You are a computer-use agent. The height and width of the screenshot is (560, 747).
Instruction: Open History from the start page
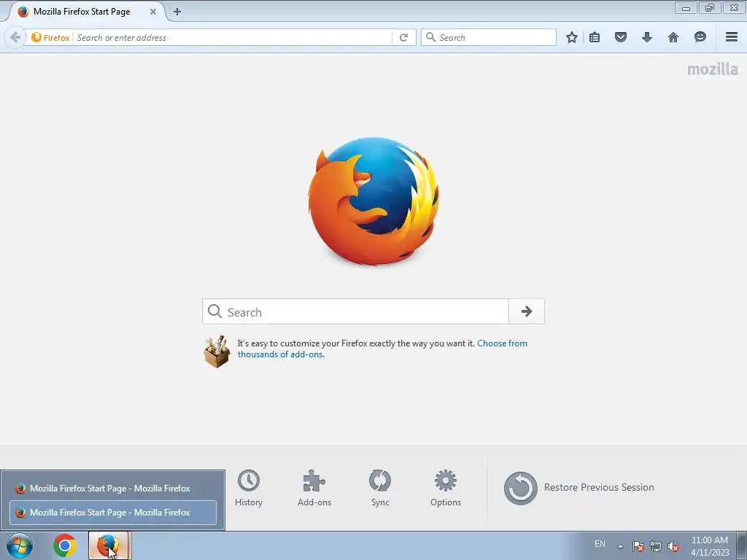coord(249,488)
